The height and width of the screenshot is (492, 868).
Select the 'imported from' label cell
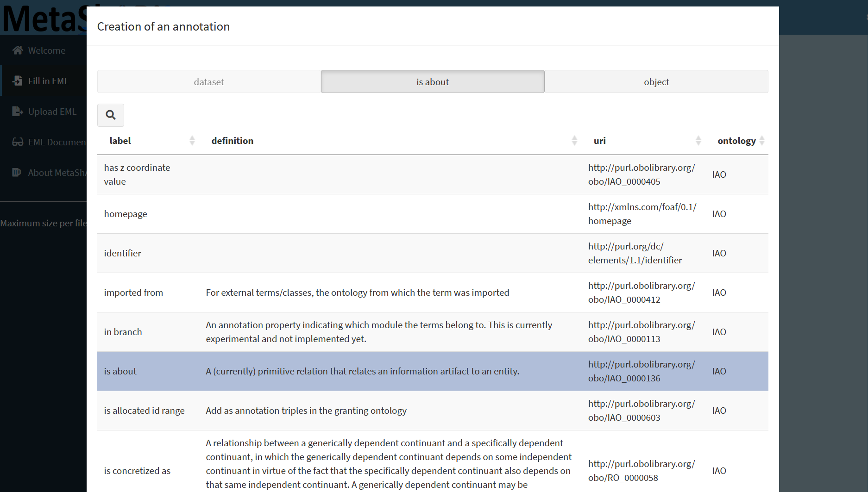point(148,293)
